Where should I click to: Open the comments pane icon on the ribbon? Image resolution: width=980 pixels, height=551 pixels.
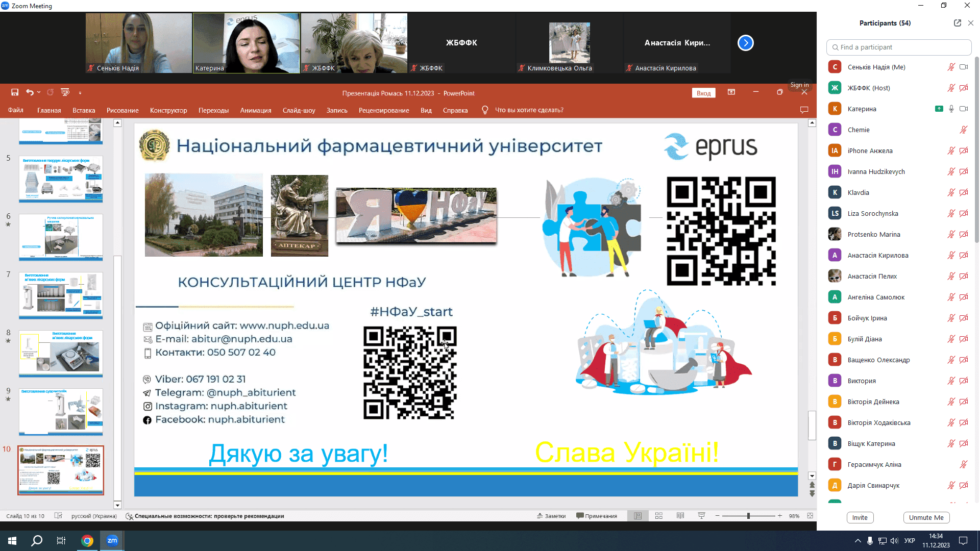(804, 110)
